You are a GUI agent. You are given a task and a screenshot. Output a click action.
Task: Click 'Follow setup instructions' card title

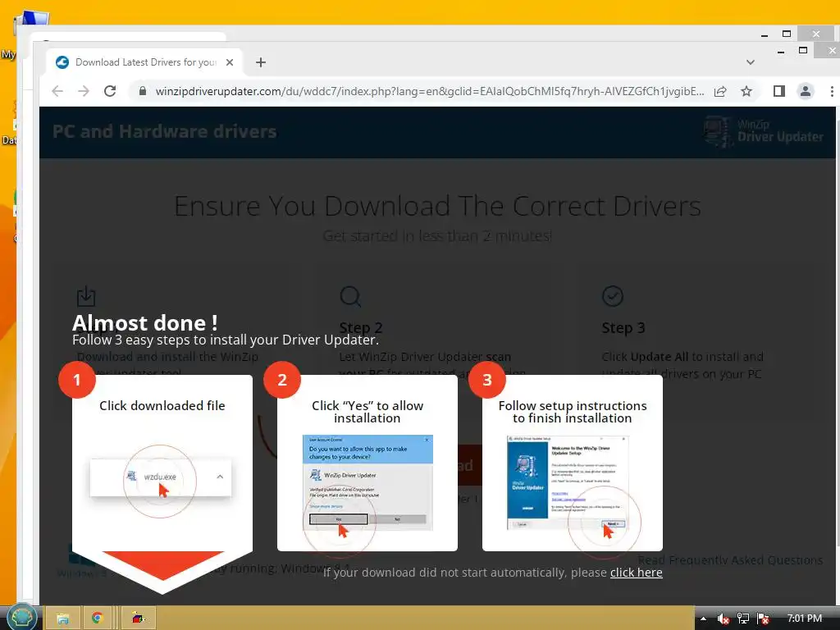coord(572,412)
